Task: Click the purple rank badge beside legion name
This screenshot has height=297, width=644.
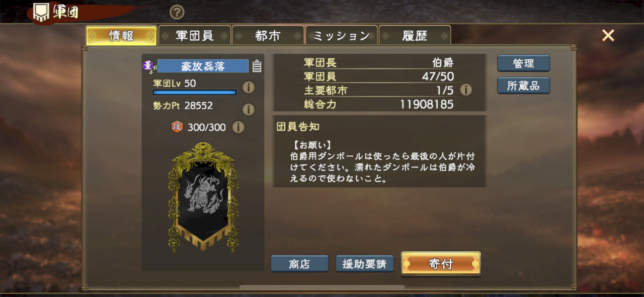Action: pyautogui.click(x=148, y=66)
